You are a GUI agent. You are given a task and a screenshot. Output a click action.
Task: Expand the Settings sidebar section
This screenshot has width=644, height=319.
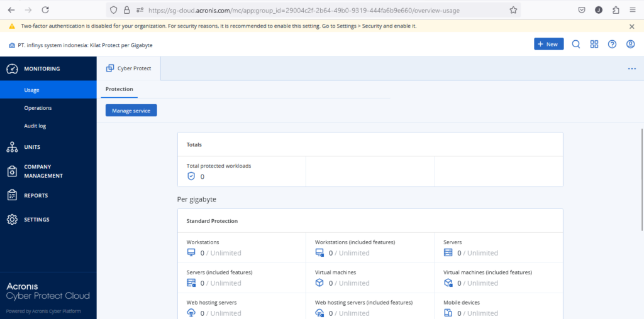pyautogui.click(x=36, y=219)
